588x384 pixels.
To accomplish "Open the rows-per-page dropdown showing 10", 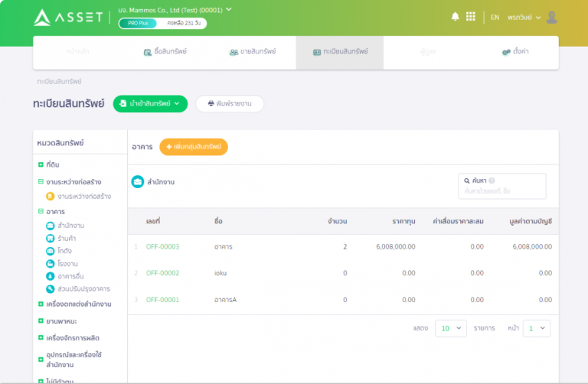I will click(451, 328).
